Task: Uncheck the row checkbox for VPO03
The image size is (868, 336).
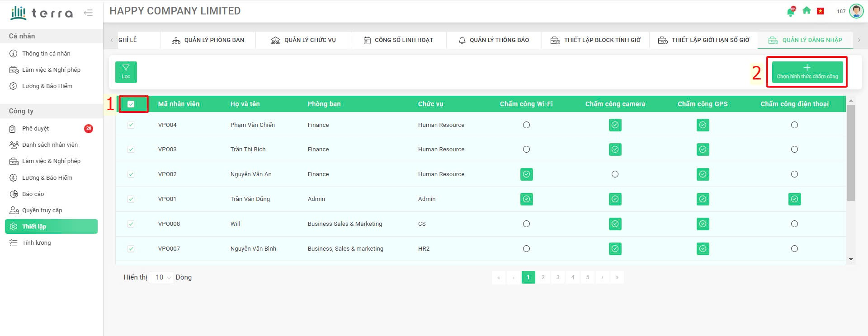Action: click(x=131, y=149)
